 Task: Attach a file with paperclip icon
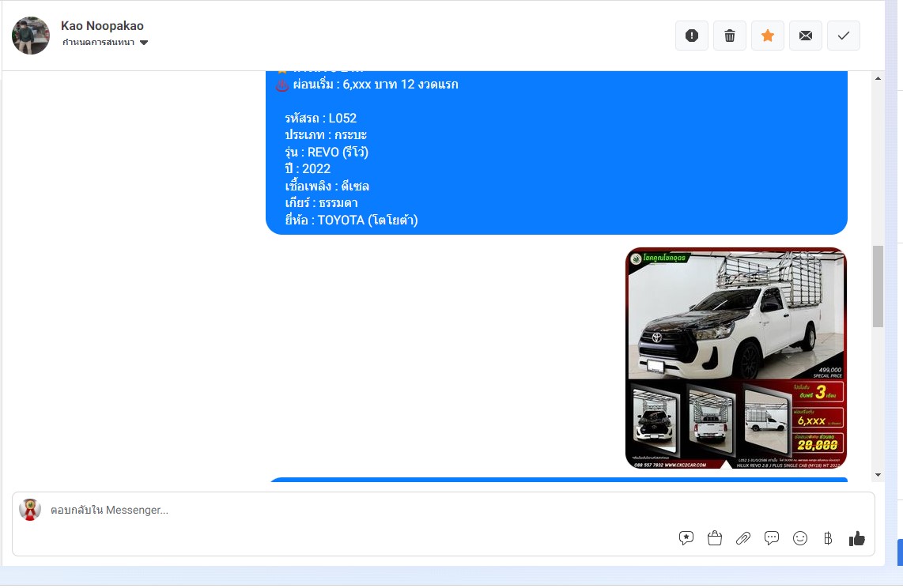click(x=743, y=538)
